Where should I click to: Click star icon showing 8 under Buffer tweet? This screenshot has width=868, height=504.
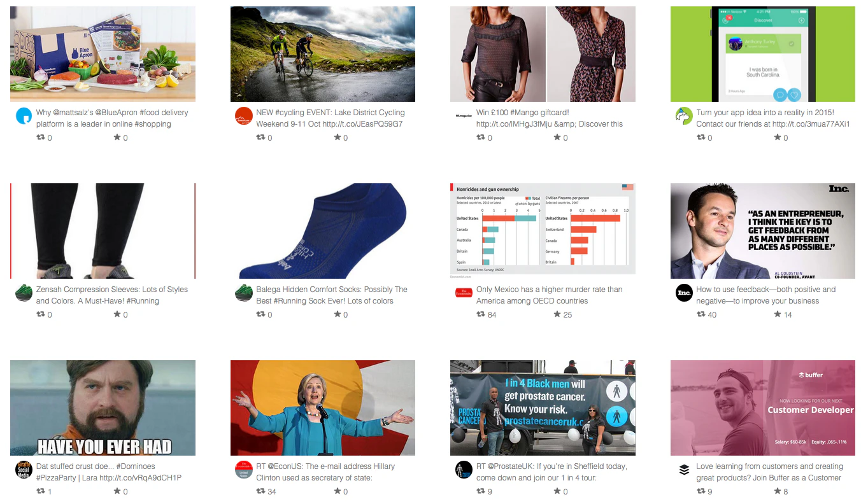(777, 491)
